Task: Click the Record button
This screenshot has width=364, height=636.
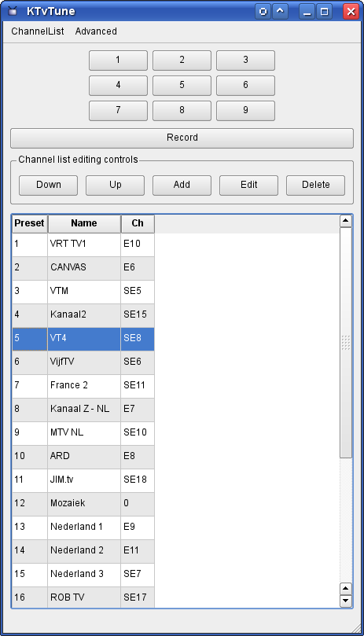Action: pos(182,138)
